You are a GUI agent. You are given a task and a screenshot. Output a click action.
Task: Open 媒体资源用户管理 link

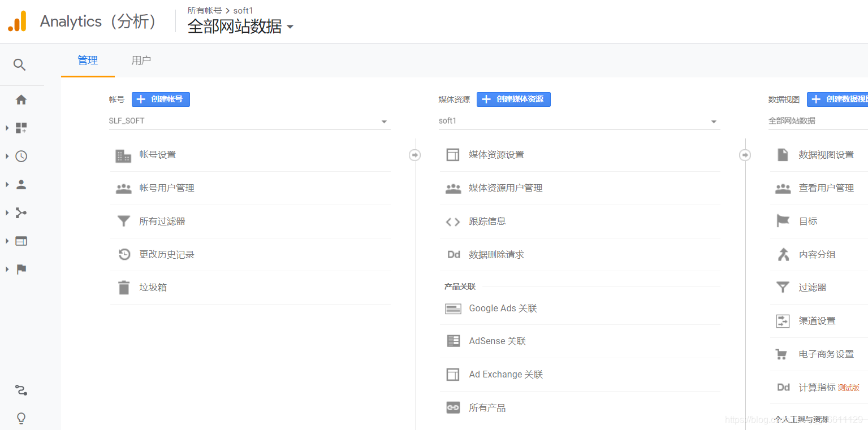tap(506, 188)
